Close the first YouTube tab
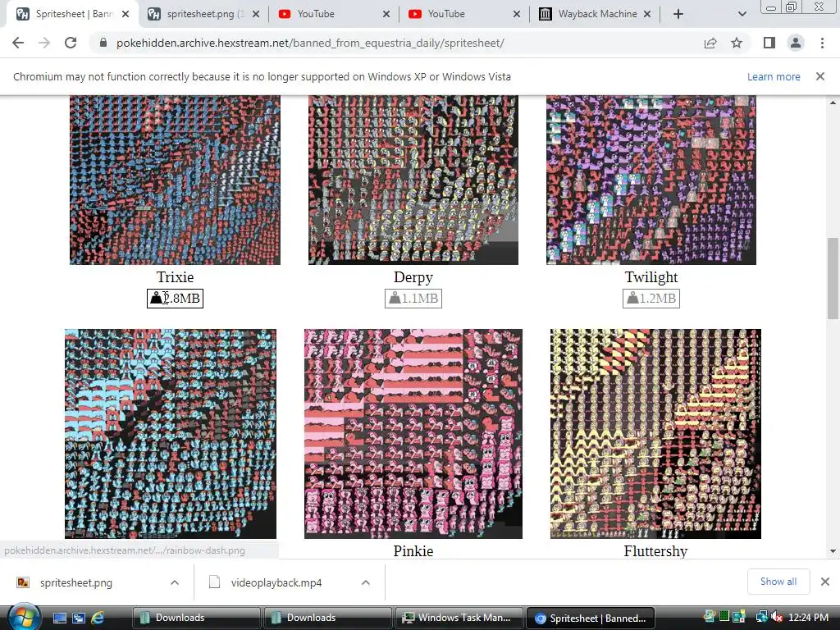Viewport: 840px width, 630px height. point(386,14)
